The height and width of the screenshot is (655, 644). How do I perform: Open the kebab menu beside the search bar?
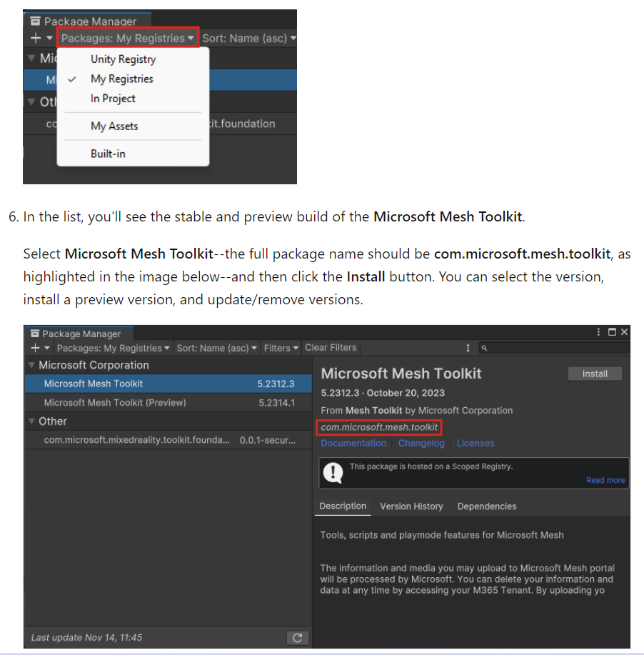[468, 348]
